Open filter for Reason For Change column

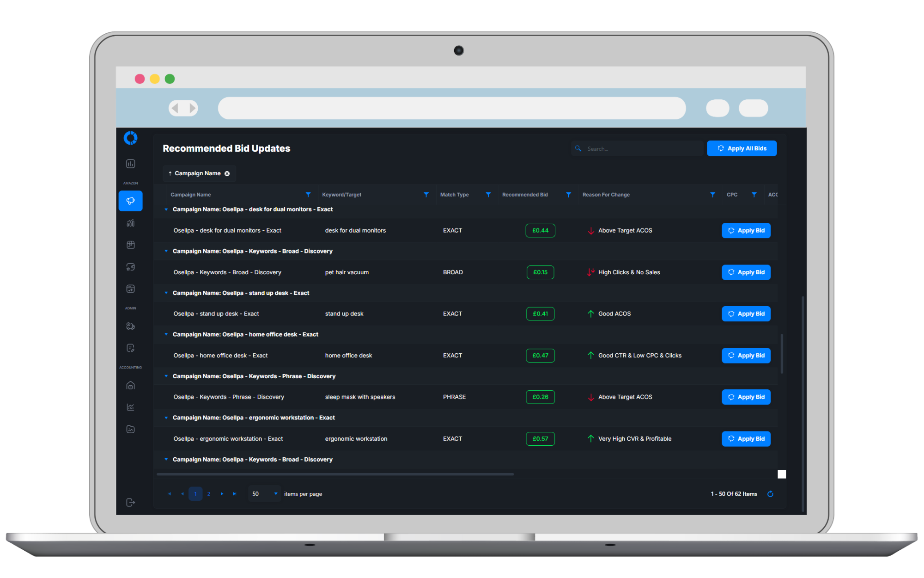pyautogui.click(x=712, y=195)
